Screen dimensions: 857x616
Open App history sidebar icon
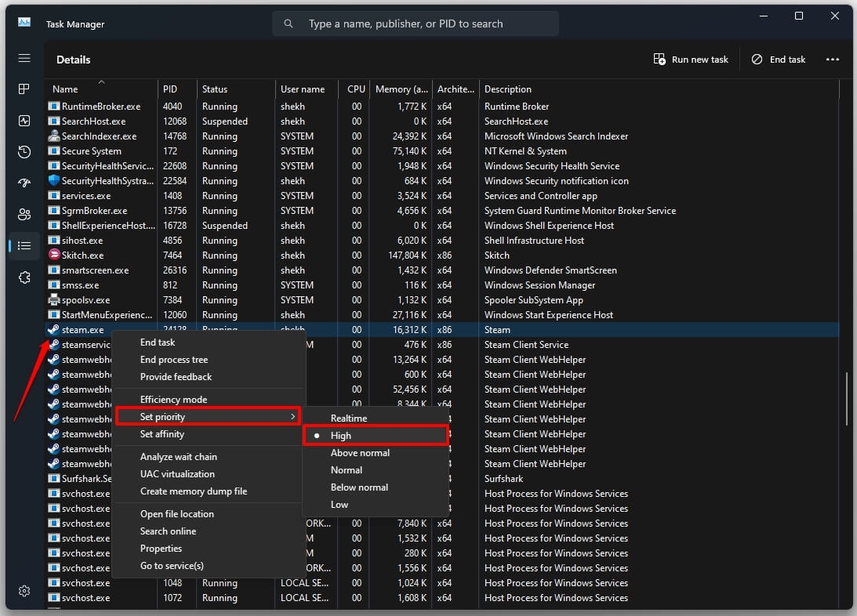pyautogui.click(x=24, y=152)
